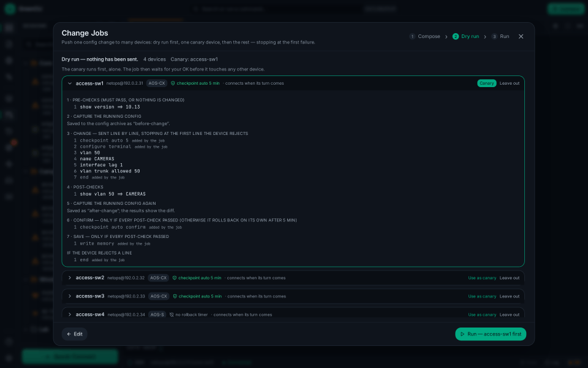Click the netops@192.0.2.32 address
588x368 pixels.
pos(126,278)
